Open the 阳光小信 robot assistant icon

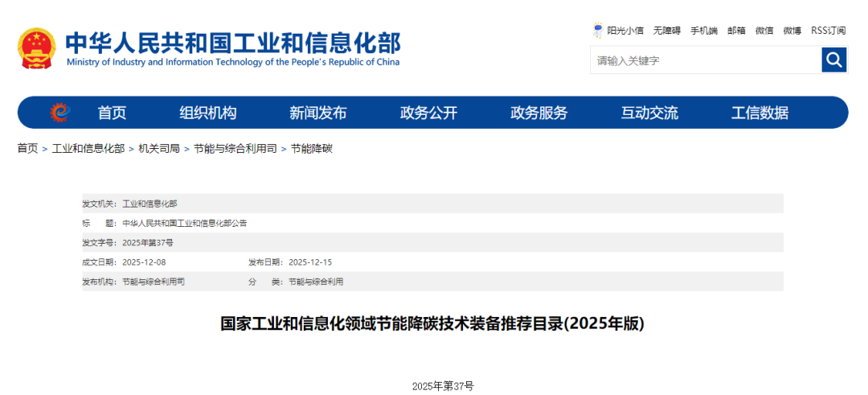click(597, 31)
